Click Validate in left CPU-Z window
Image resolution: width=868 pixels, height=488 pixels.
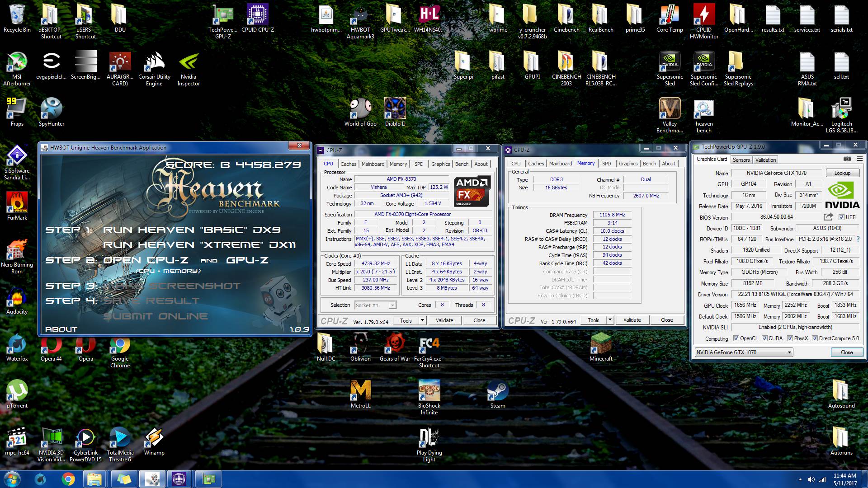[x=444, y=320]
